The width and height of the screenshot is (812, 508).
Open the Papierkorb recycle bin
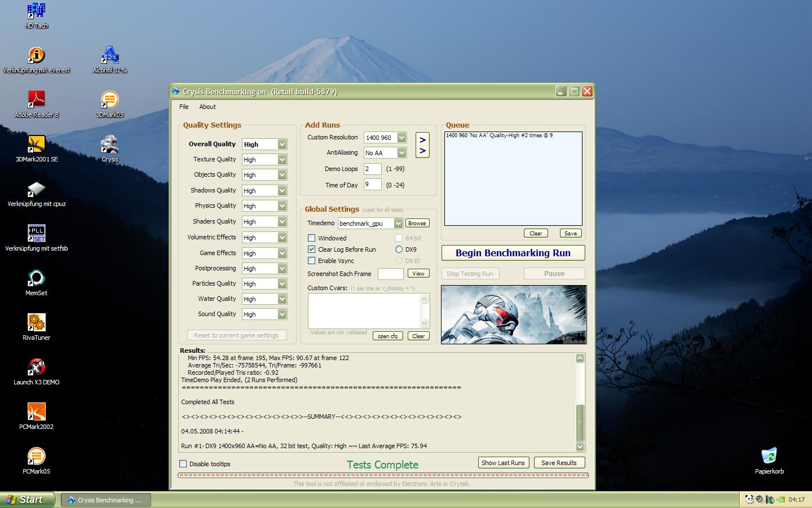point(769,457)
